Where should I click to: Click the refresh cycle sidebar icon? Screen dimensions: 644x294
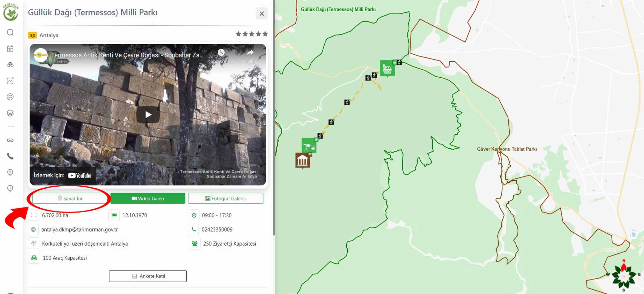pos(10,97)
